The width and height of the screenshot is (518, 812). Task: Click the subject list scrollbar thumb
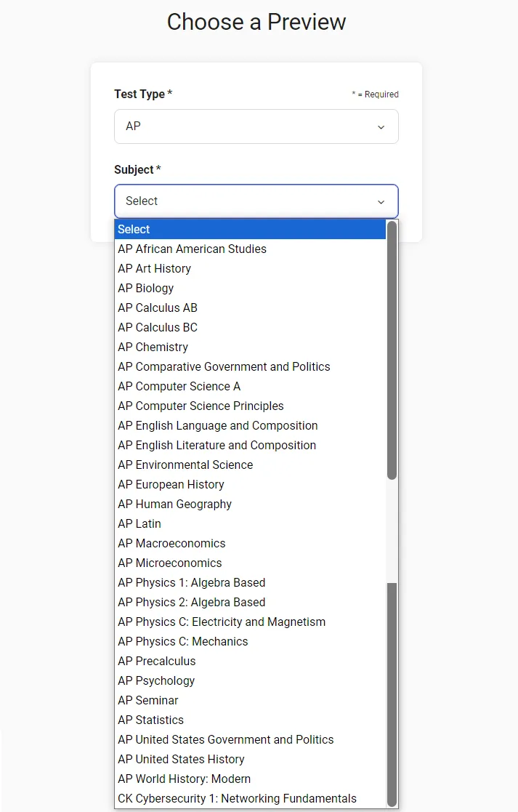[392, 349]
